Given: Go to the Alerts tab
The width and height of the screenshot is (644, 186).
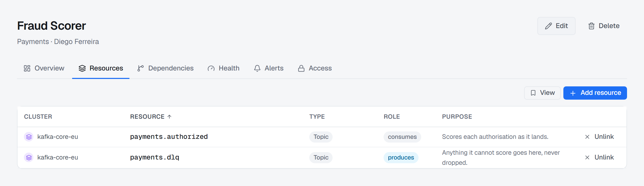Looking at the screenshot, I should pos(269,68).
